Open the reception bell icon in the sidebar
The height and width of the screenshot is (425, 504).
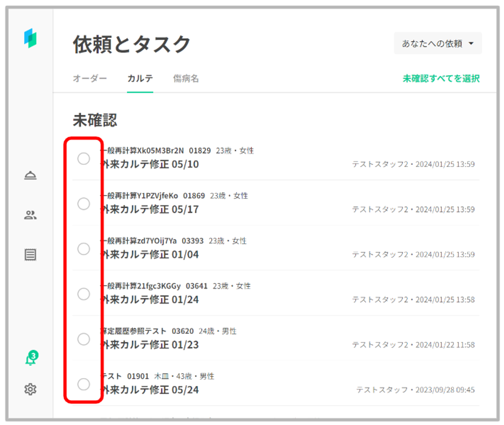(30, 175)
